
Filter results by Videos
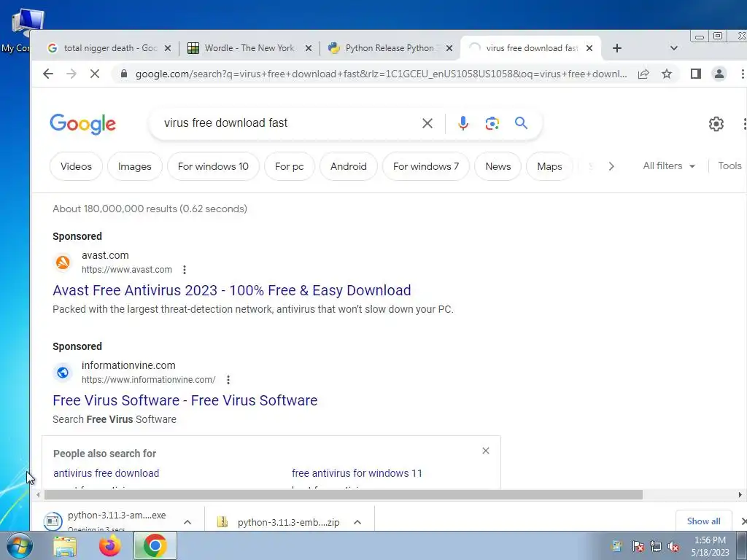pyautogui.click(x=76, y=166)
